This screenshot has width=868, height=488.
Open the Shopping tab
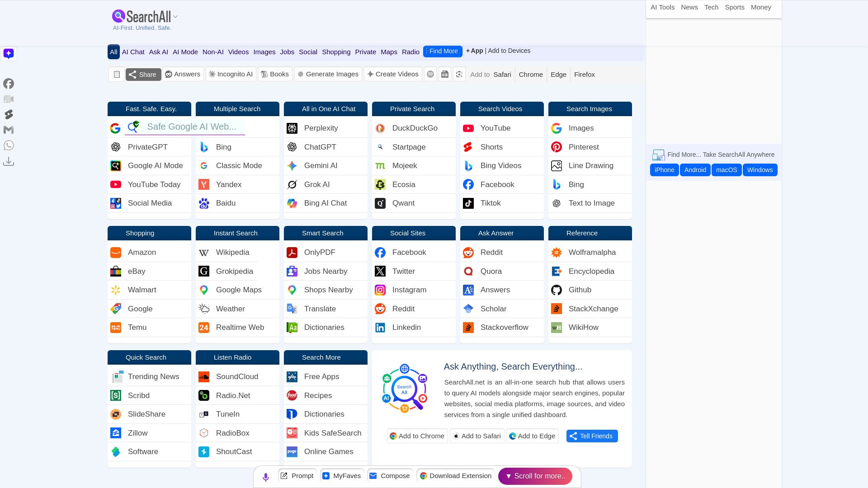(x=336, y=52)
